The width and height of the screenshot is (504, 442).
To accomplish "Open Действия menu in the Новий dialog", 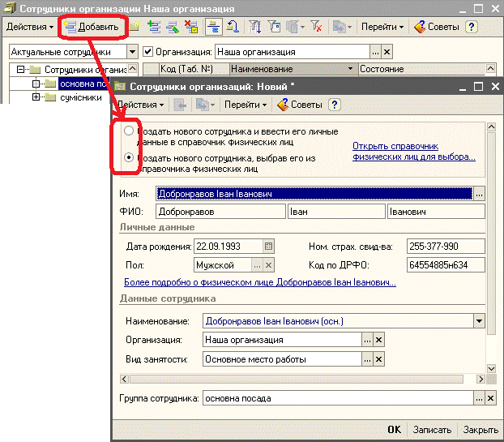I will coord(141,105).
